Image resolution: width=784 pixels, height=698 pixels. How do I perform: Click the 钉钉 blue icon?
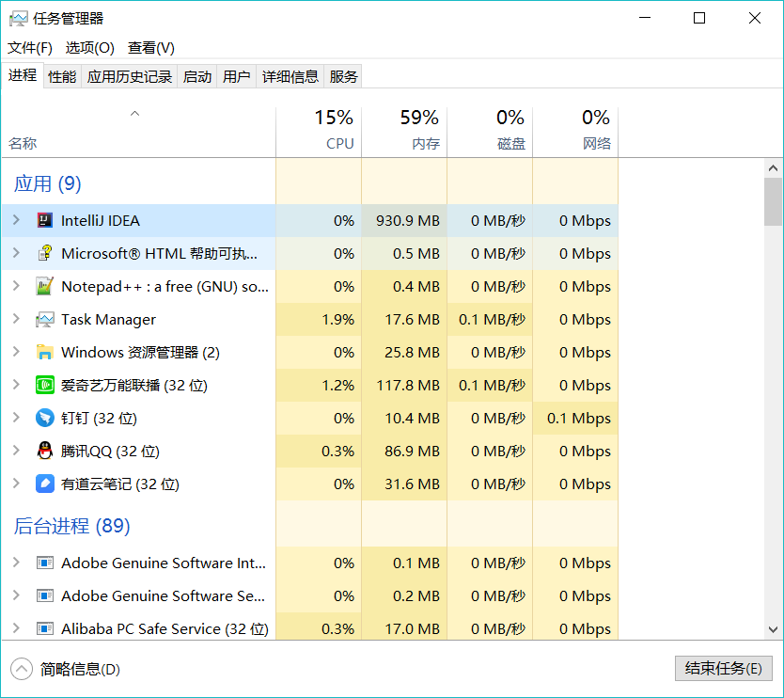44,419
